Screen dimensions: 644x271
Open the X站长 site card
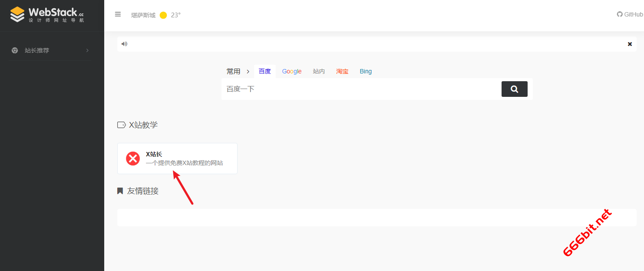coord(185,159)
